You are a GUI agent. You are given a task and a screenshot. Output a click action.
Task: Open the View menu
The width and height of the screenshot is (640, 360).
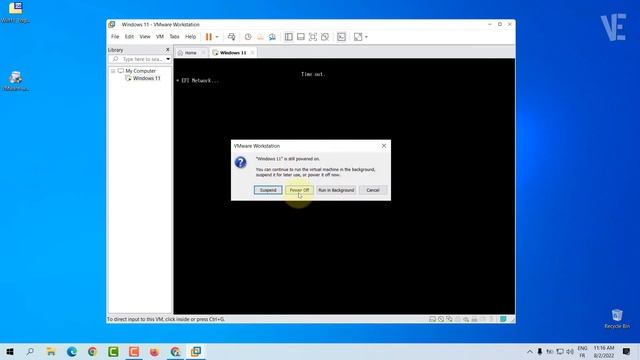point(145,37)
